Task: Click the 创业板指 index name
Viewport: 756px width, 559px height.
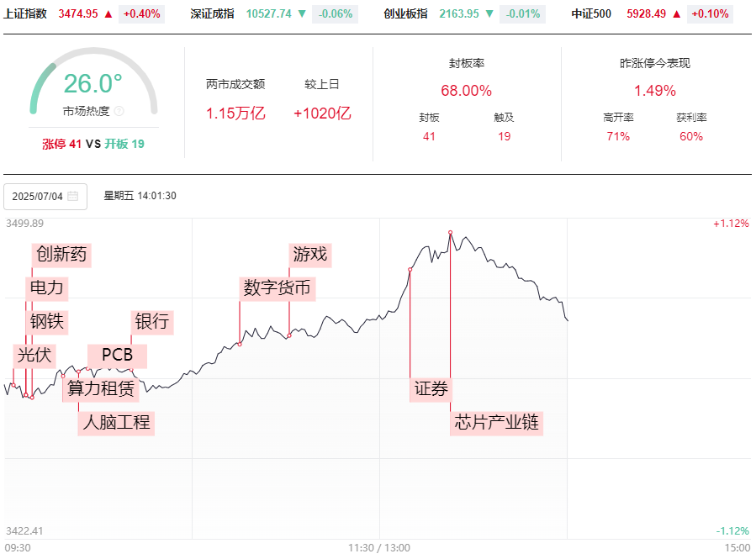Action: [405, 14]
